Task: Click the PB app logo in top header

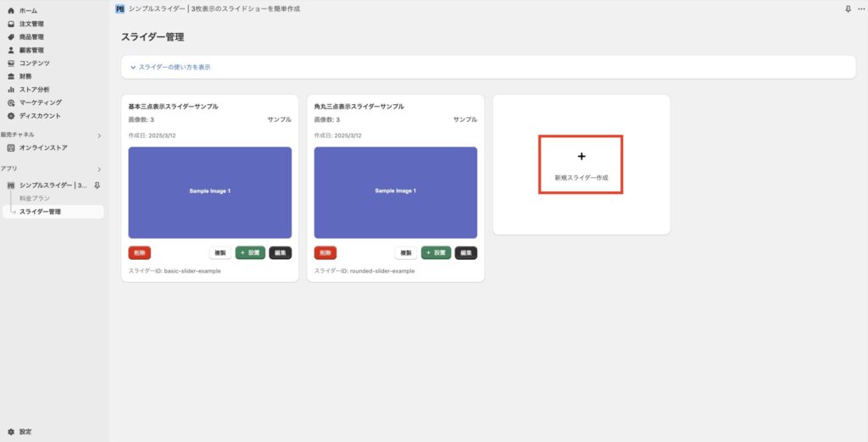Action: 120,8
